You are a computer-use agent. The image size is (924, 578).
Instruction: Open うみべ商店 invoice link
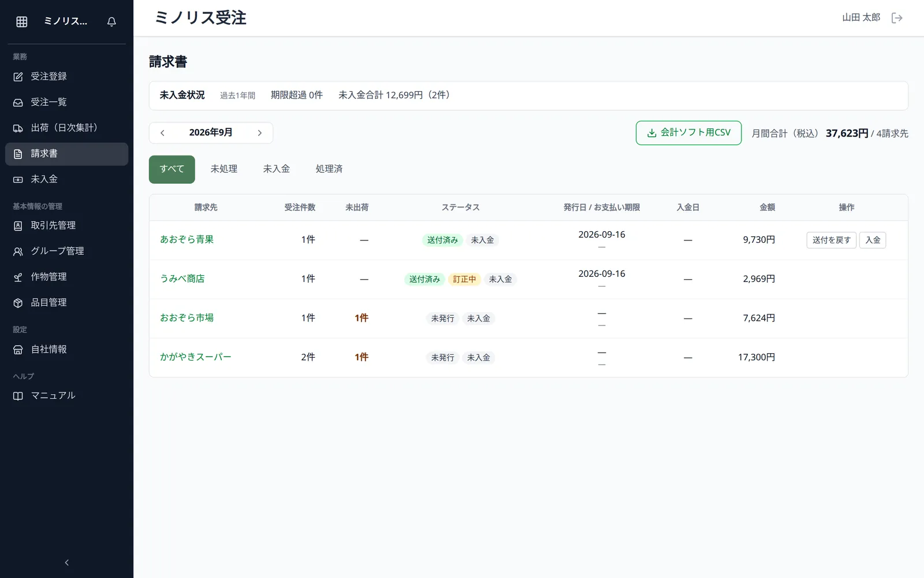[182, 279]
